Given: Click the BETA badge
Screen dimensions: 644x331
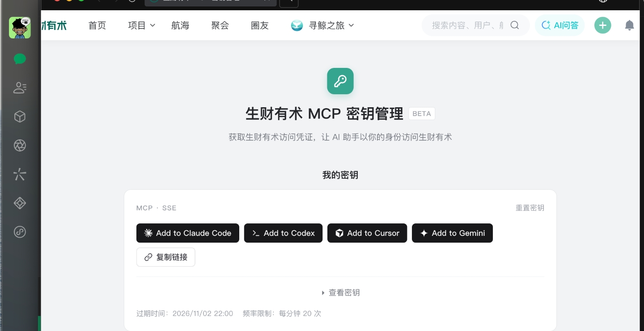Looking at the screenshot, I should point(422,114).
